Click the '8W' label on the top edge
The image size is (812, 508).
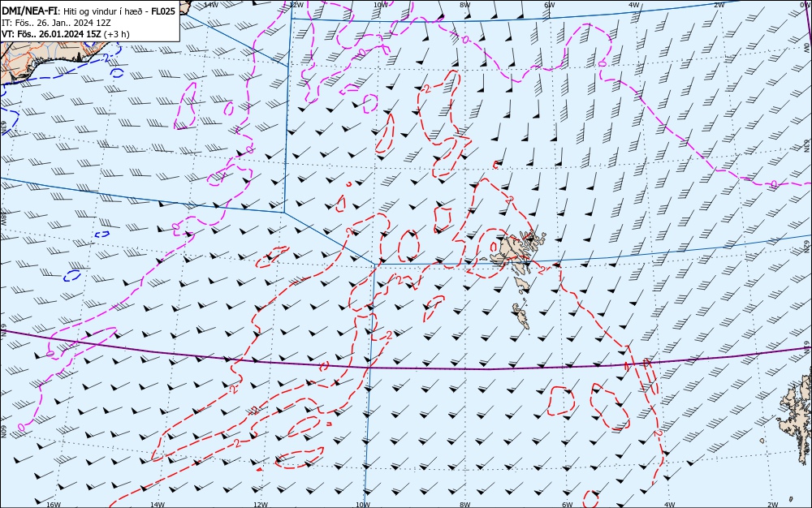click(465, 5)
